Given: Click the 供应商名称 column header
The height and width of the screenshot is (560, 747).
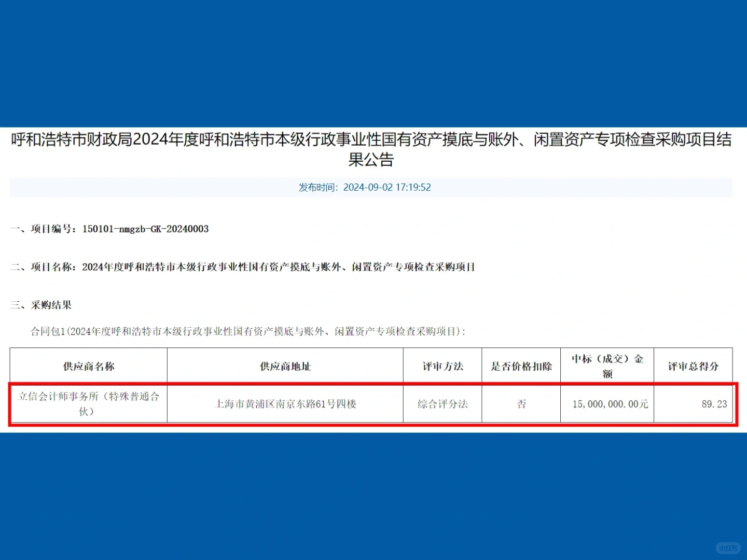Looking at the screenshot, I should tap(89, 366).
